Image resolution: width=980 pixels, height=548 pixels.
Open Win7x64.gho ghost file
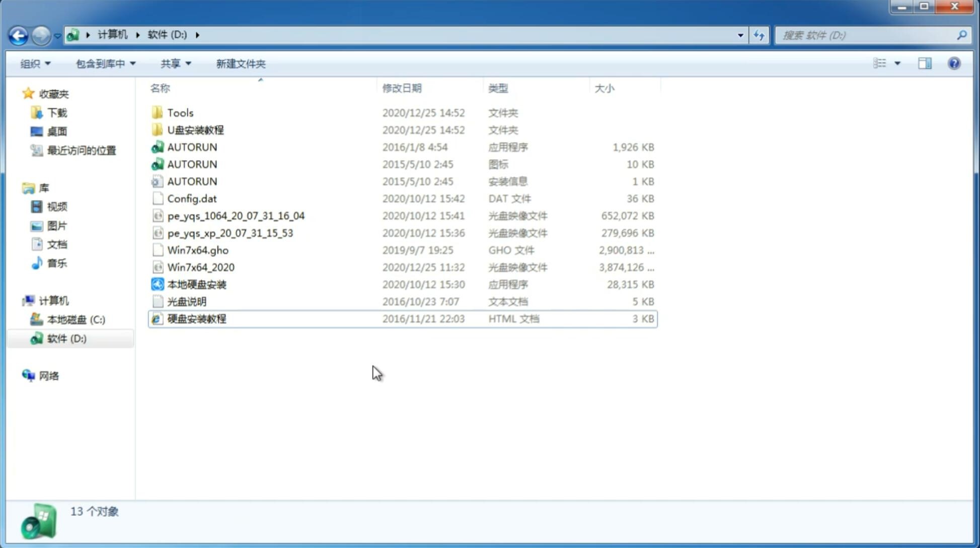198,250
